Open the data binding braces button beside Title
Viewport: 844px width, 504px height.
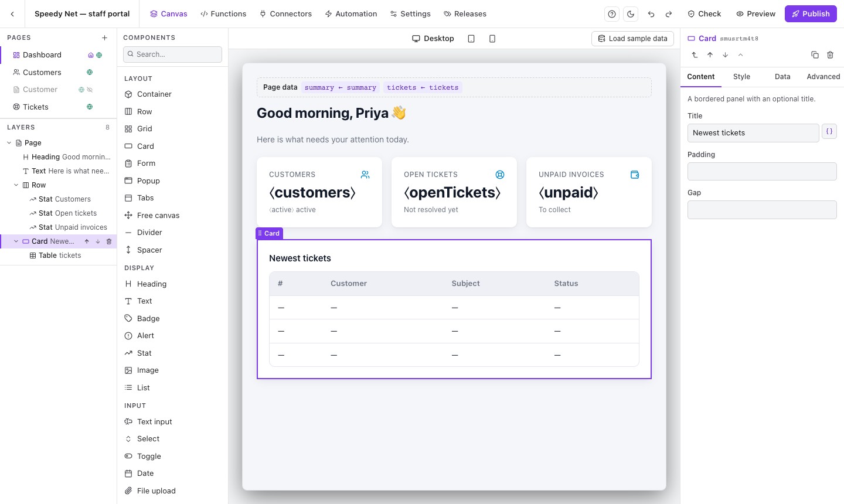click(x=829, y=132)
